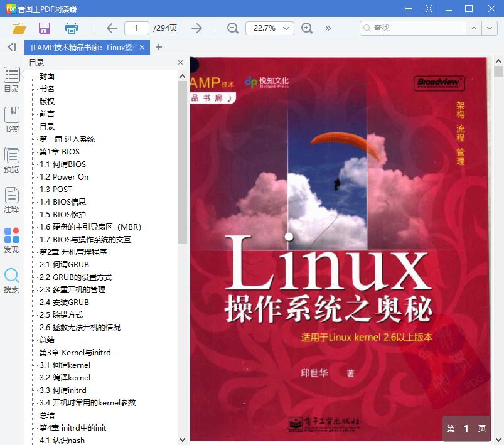The height and width of the screenshot is (445, 504).
Task: Open section 4.1 认识nash
Action: point(62,440)
